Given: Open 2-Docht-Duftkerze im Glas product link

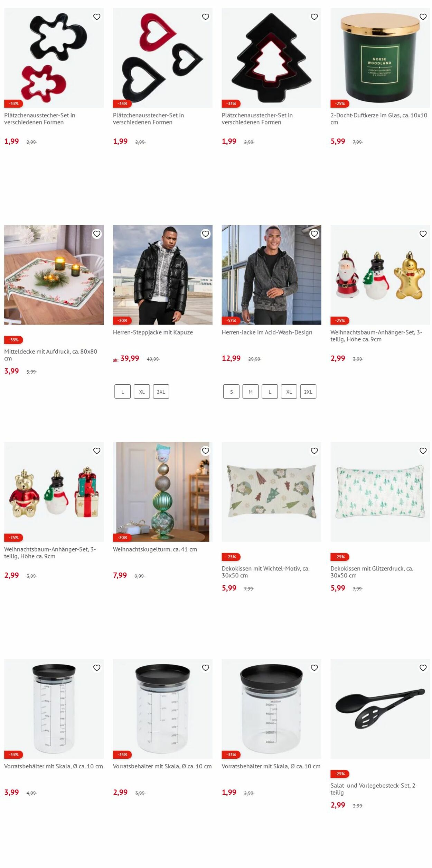Looking at the screenshot, I should [x=379, y=119].
